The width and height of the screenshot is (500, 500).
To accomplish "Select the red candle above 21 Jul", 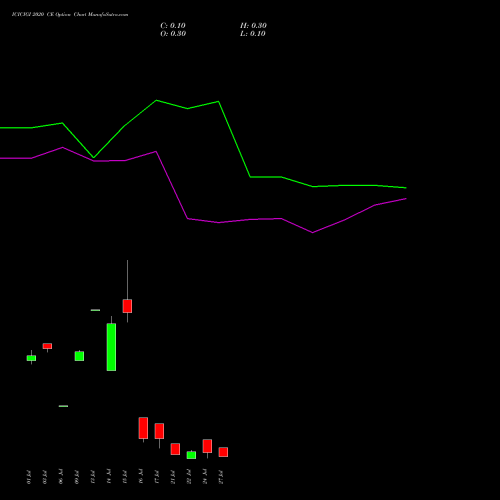I will click(x=175, y=449).
